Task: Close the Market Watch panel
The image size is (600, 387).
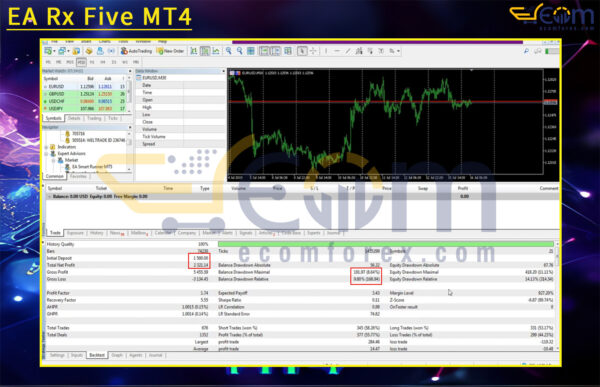Action: [130, 71]
